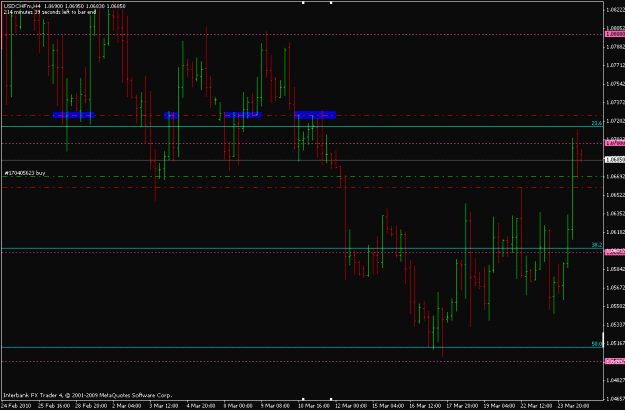
Task: Click the 'seconds left to bar end' countdown text
Action: tap(50, 12)
